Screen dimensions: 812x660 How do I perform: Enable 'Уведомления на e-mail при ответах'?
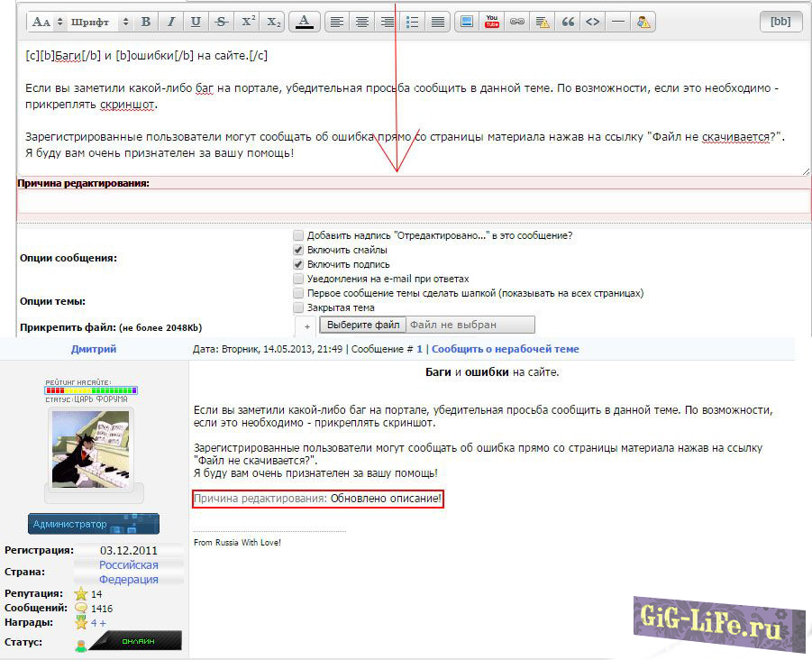point(298,279)
